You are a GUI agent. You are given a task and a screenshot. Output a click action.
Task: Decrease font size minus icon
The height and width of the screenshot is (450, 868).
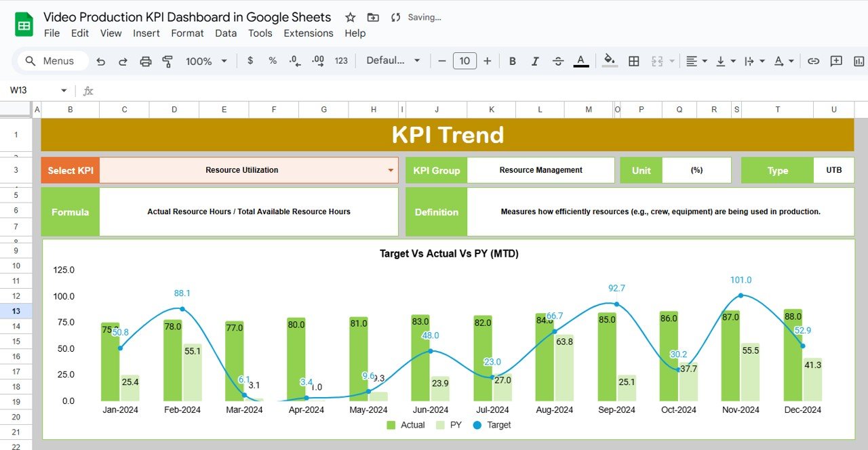442,61
